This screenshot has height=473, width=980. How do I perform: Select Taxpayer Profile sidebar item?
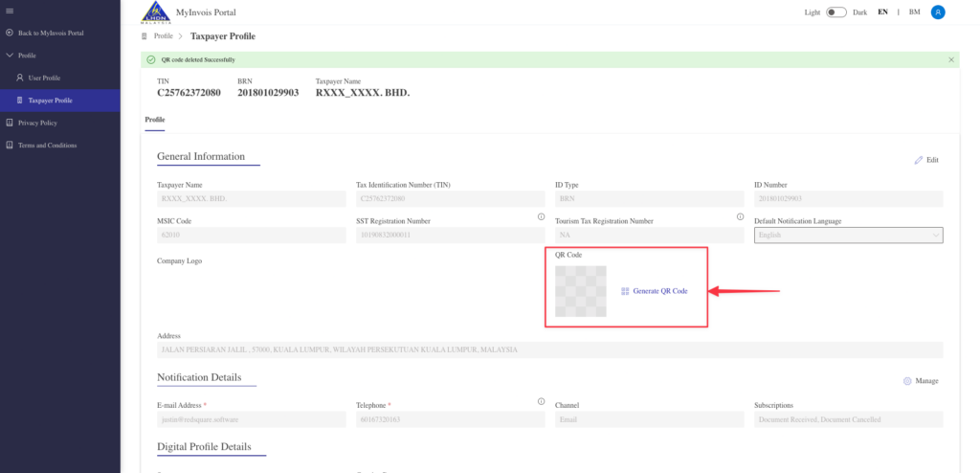click(60, 101)
